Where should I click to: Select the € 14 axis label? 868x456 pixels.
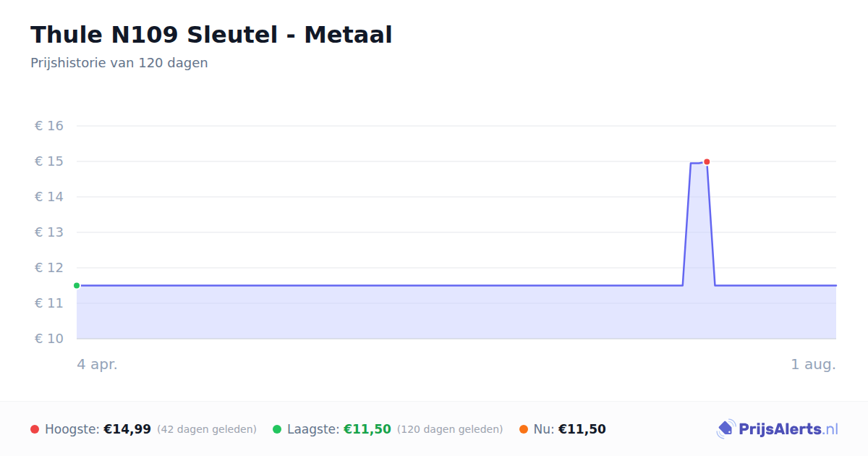tap(49, 197)
